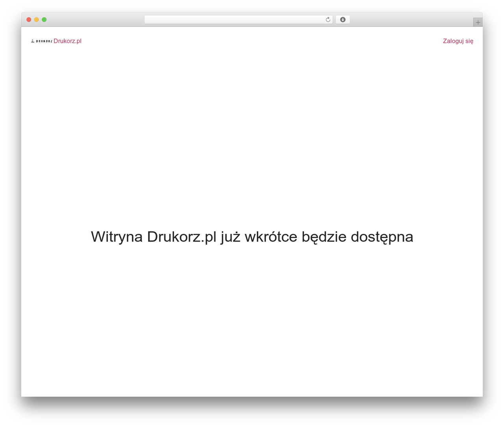The height and width of the screenshot is (427, 504).
Task: Maximize the window using the green button
Action: click(44, 20)
